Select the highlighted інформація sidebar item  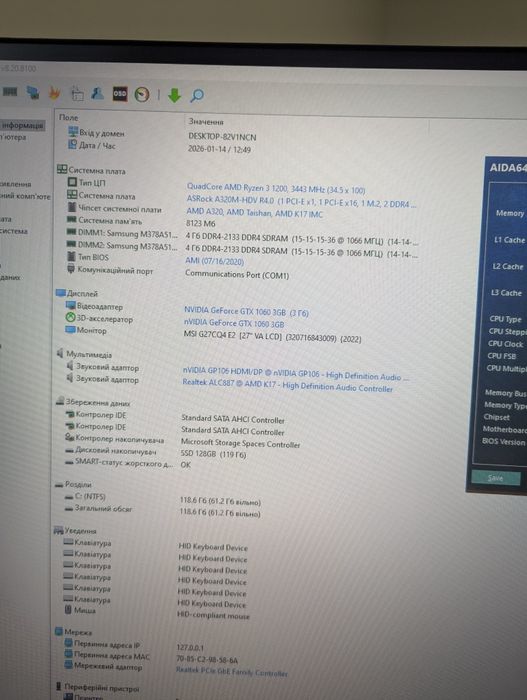tap(22, 125)
